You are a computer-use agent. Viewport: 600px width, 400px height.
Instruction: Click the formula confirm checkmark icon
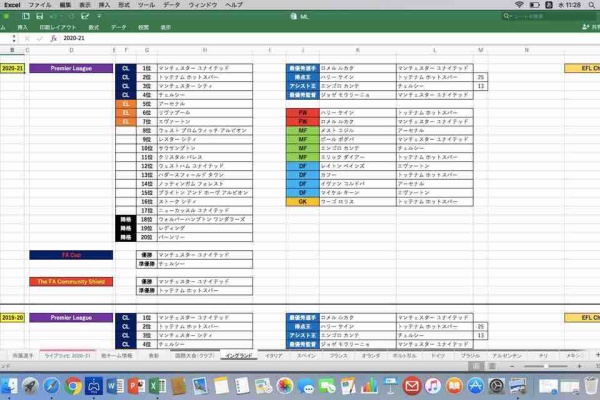39,38
